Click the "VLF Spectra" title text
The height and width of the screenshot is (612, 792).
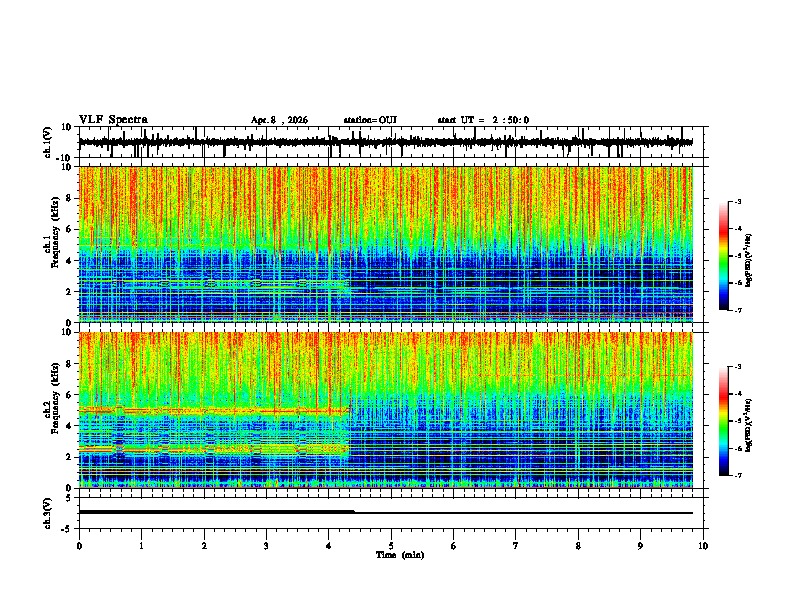(x=113, y=119)
